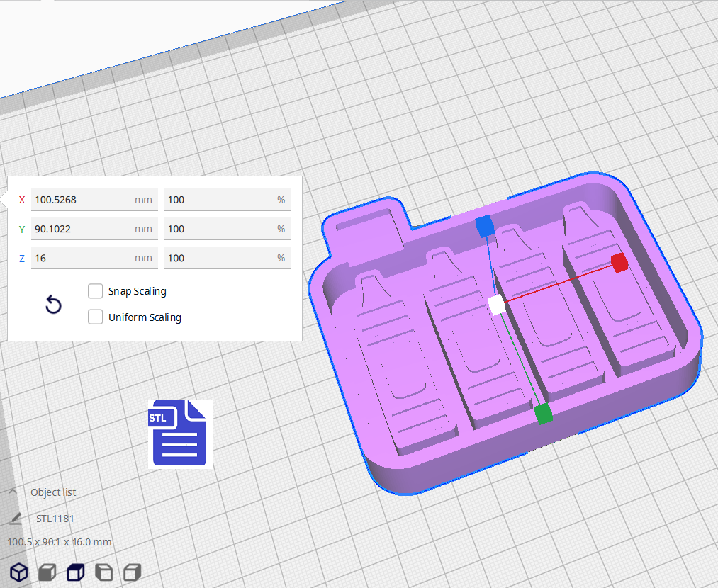
Task: Click the STL file thumbnail on the build plate
Action: (x=180, y=433)
